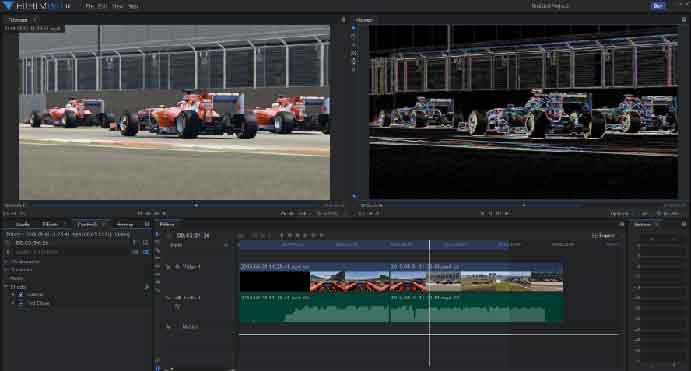The height and width of the screenshot is (371, 691).
Task: Open the File menu
Action: pyautogui.click(x=89, y=6)
